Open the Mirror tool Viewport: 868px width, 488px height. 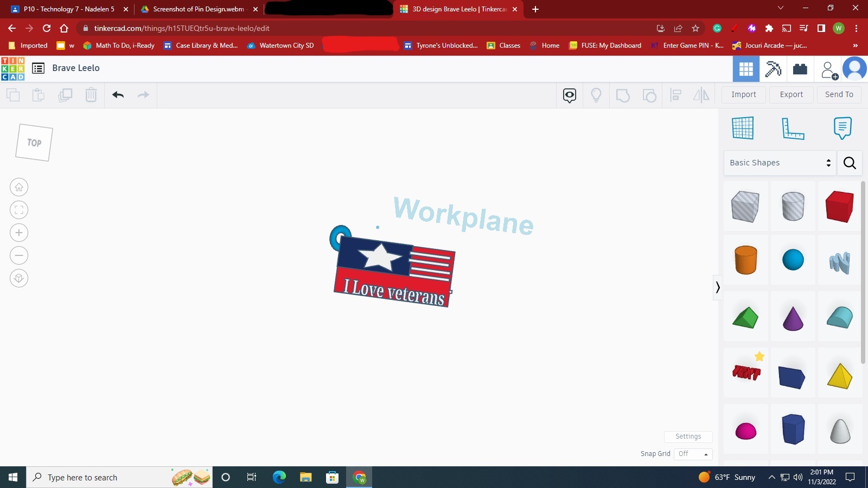(701, 95)
